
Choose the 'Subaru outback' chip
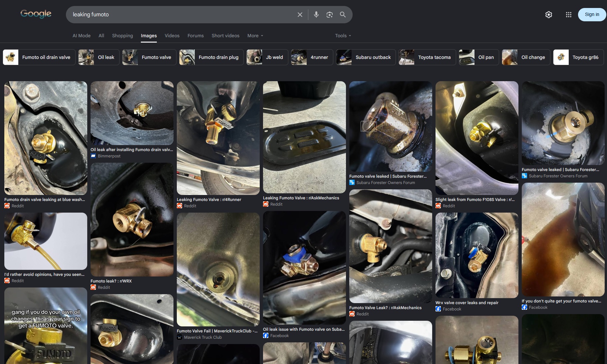point(366,57)
